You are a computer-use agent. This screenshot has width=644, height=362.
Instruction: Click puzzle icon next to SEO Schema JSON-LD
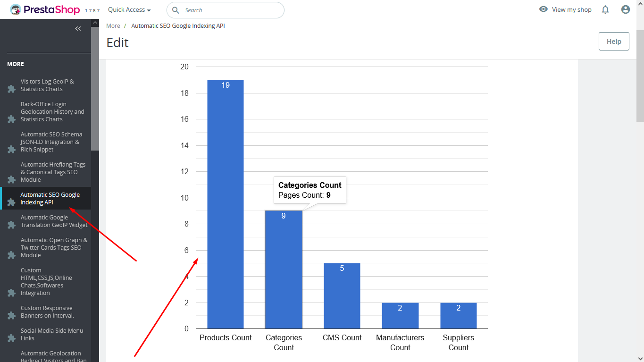click(11, 150)
